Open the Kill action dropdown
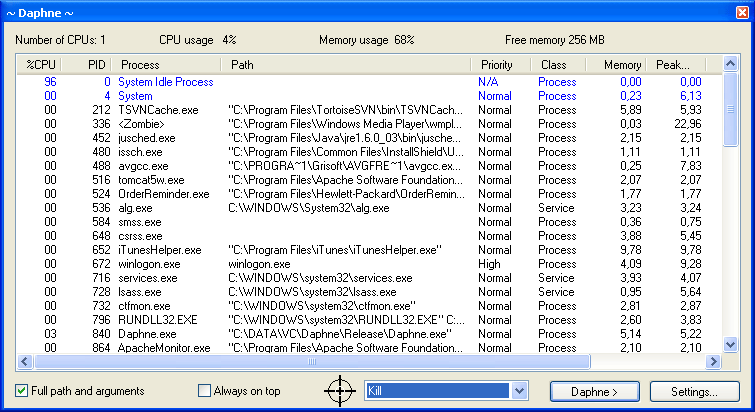This screenshot has width=755, height=412. coord(519,390)
